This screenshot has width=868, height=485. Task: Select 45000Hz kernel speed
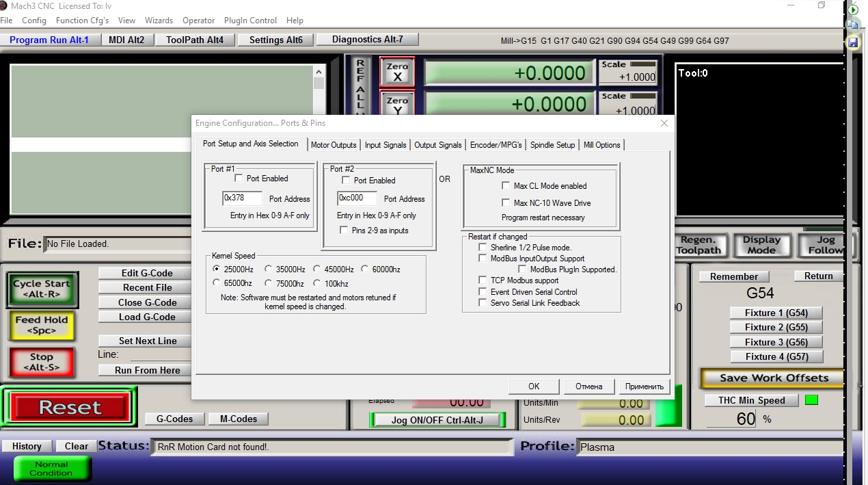pyautogui.click(x=317, y=269)
